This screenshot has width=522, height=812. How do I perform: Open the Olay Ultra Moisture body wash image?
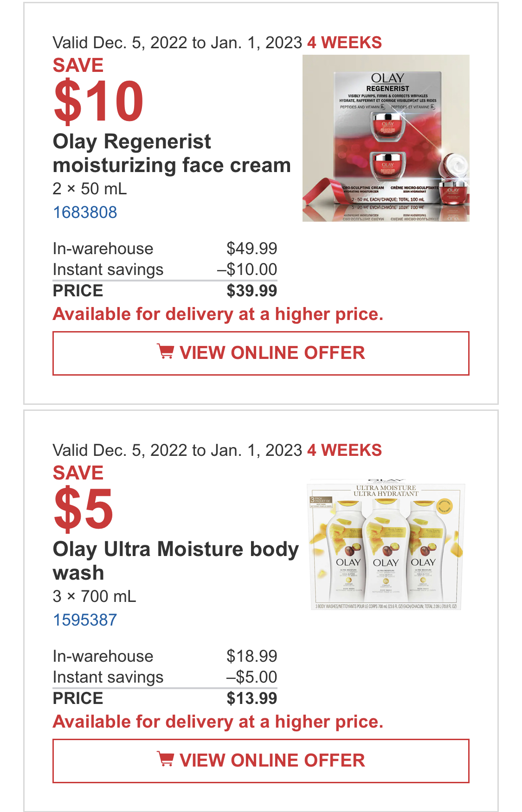click(386, 544)
